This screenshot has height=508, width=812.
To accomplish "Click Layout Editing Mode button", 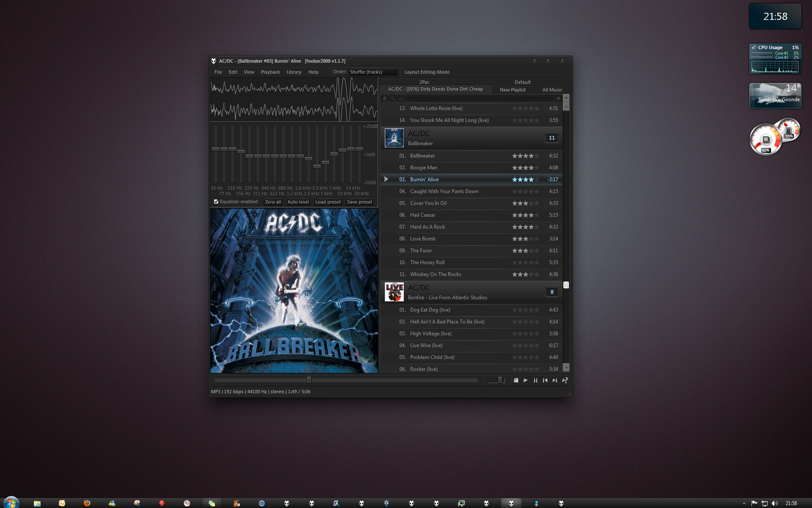I will pyautogui.click(x=427, y=72).
